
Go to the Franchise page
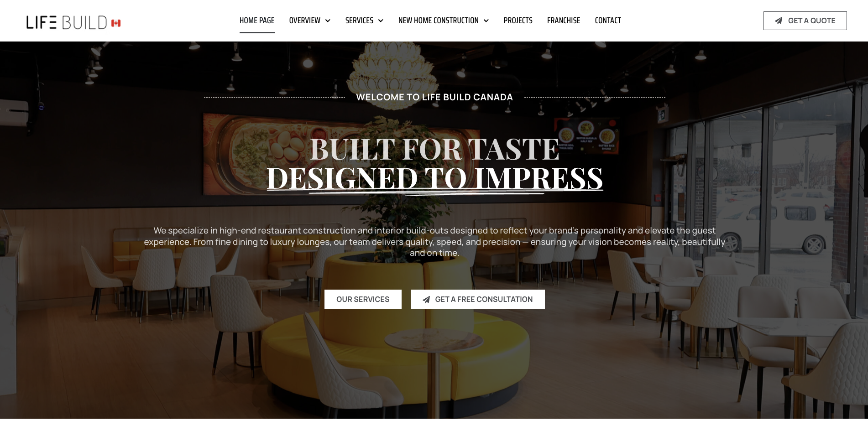click(x=564, y=21)
